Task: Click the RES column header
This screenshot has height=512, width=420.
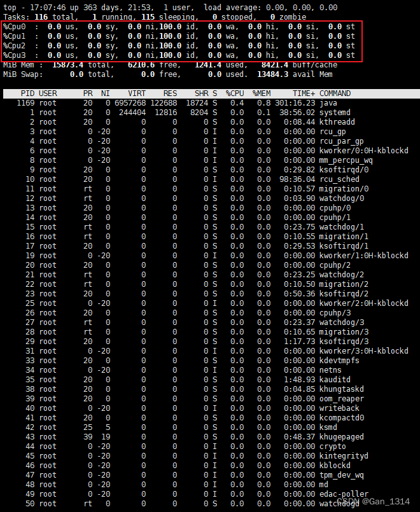Action: 170,93
